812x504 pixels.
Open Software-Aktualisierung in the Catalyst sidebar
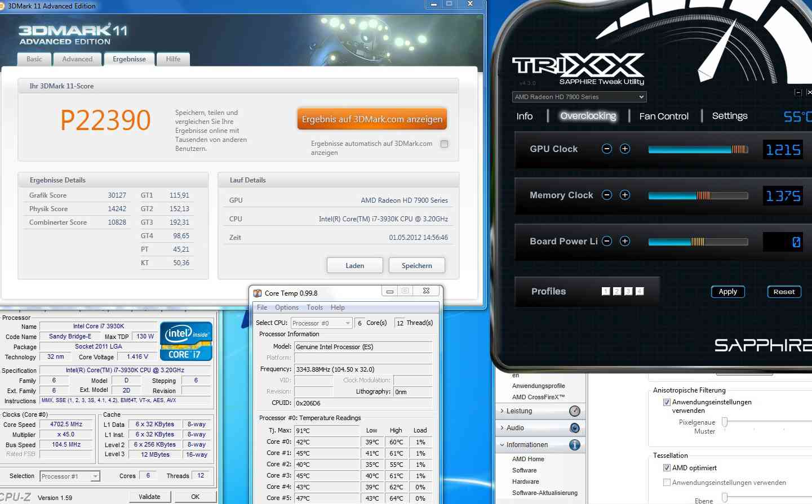pyautogui.click(x=545, y=493)
